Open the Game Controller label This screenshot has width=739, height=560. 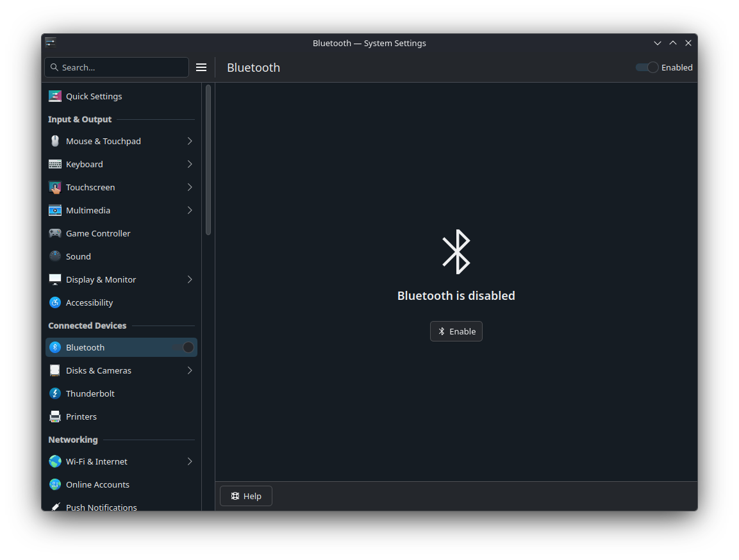coord(98,233)
